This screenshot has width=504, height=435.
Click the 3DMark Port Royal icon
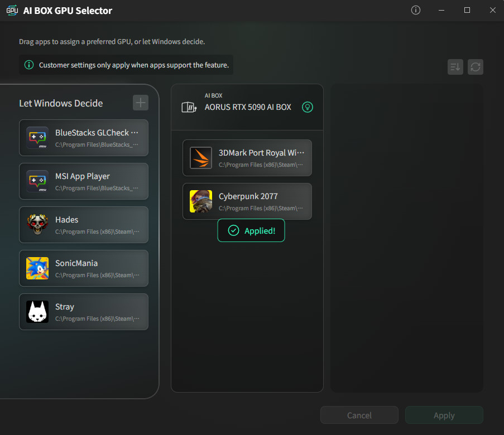tap(201, 158)
